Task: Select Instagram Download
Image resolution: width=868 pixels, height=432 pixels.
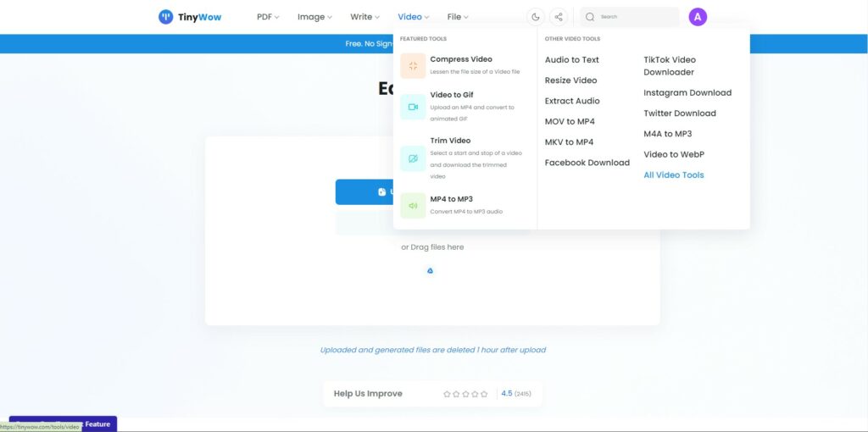Action: (x=687, y=93)
